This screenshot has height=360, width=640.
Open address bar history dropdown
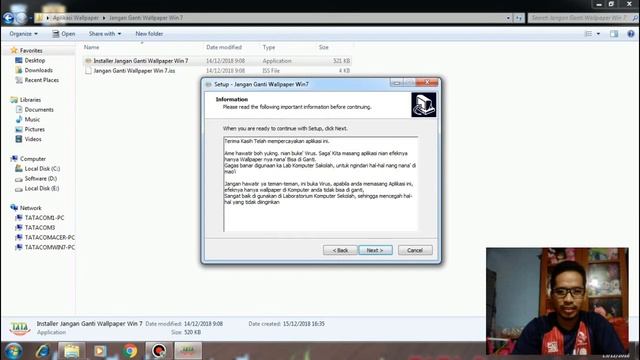coord(508,18)
